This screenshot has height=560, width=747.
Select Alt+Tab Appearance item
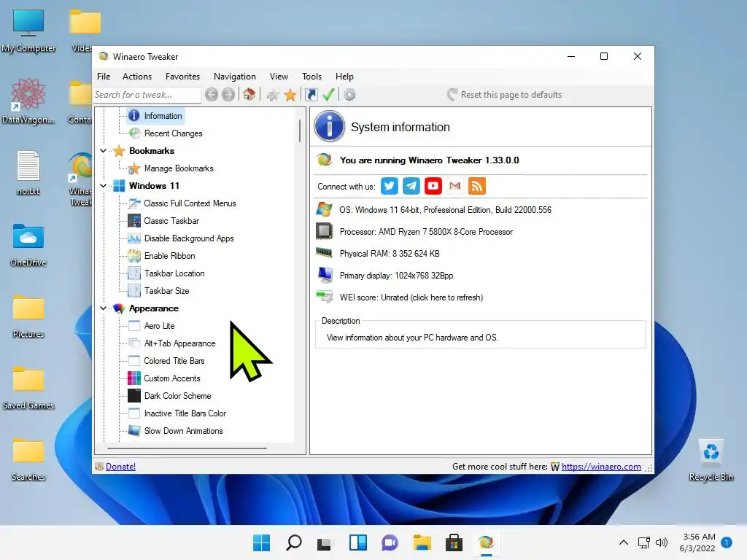(179, 343)
